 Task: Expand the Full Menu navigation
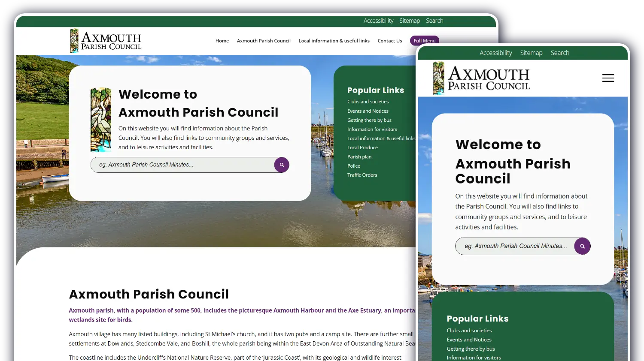pyautogui.click(x=424, y=40)
